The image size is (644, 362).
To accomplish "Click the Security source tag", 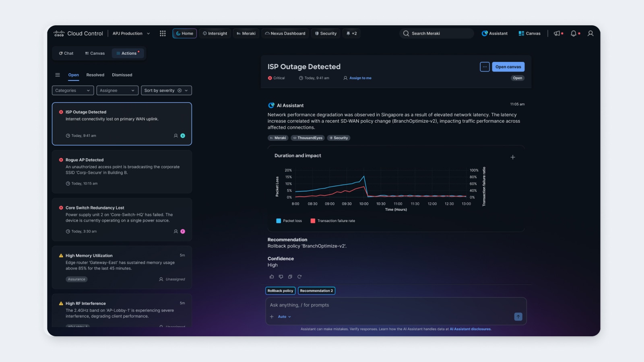I will click(339, 138).
